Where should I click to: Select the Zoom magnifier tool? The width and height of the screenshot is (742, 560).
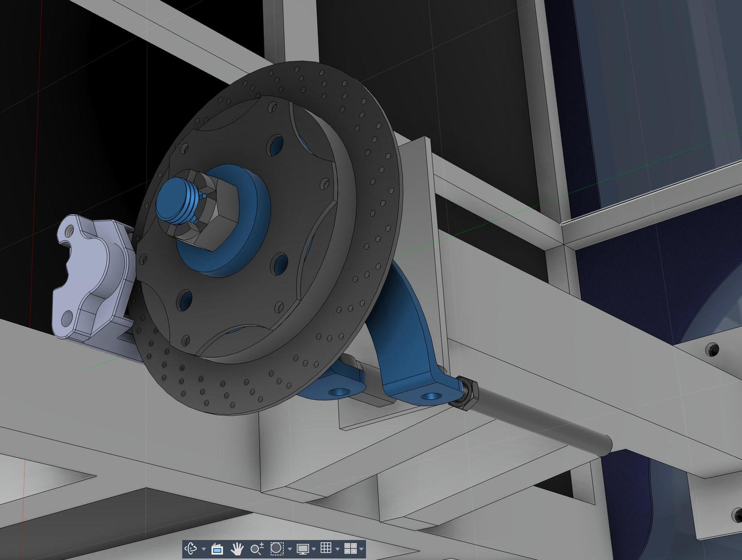click(x=257, y=549)
